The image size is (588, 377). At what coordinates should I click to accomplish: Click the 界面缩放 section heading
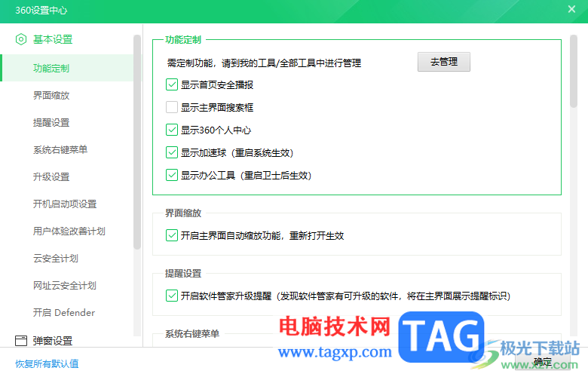point(183,213)
